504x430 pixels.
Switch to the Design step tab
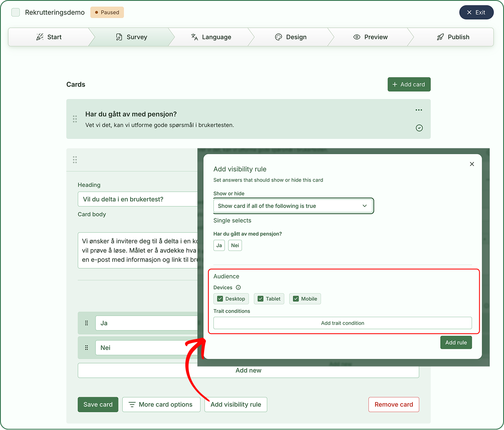pyautogui.click(x=291, y=37)
